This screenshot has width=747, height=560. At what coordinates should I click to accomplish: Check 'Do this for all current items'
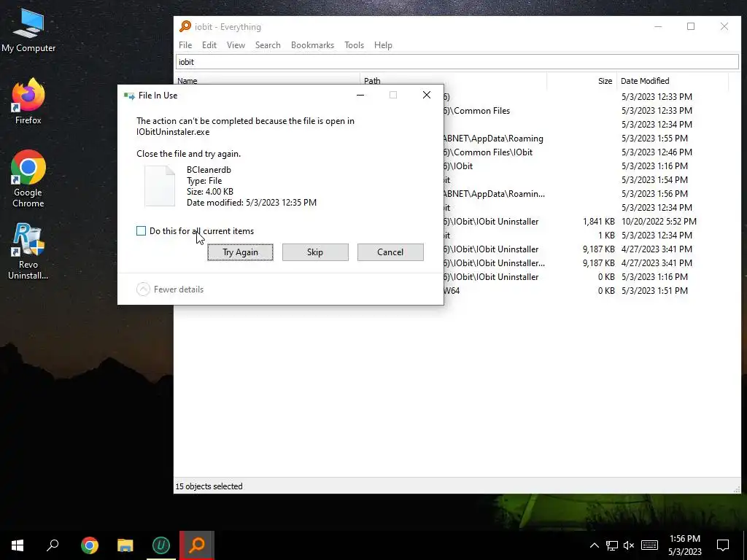(141, 231)
